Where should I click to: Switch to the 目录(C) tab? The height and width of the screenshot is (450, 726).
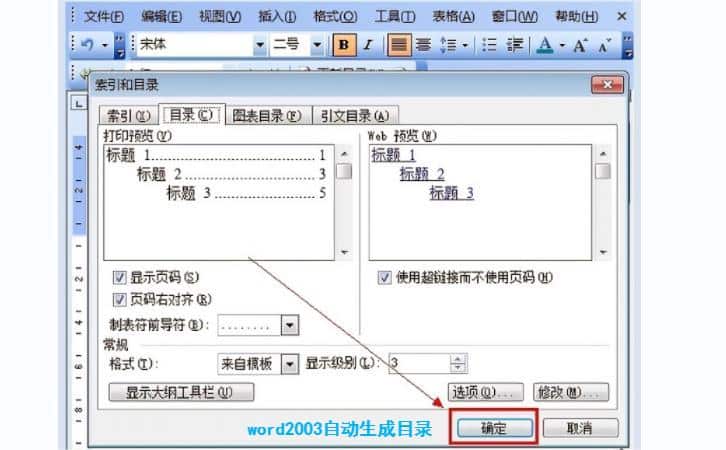click(x=191, y=114)
